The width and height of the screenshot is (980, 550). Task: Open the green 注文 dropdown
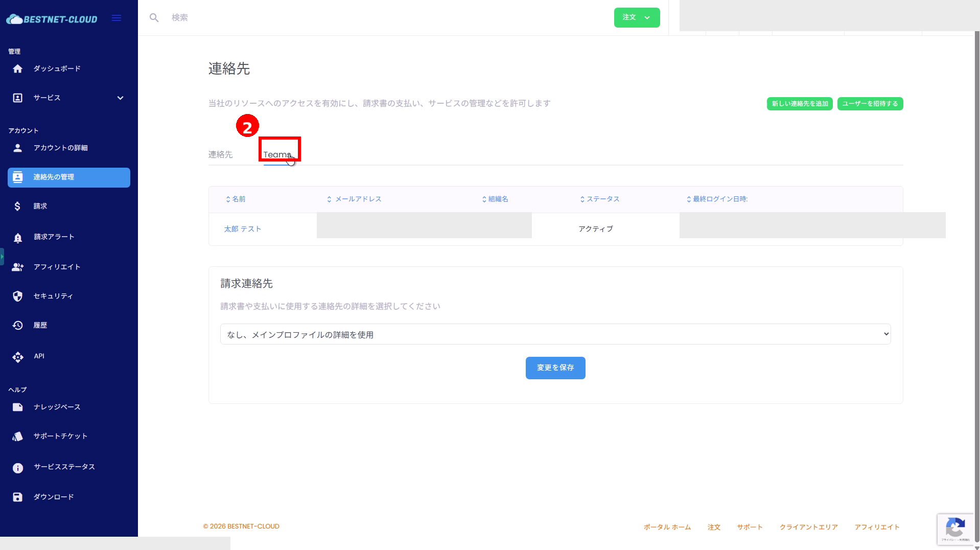636,18
